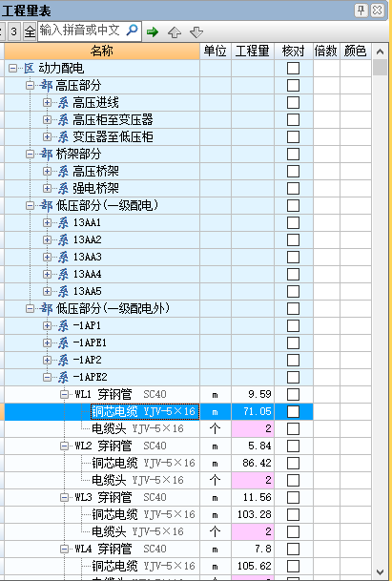Click the 全 expand-all button
Viewport: 392px width, 581px height.
point(30,31)
